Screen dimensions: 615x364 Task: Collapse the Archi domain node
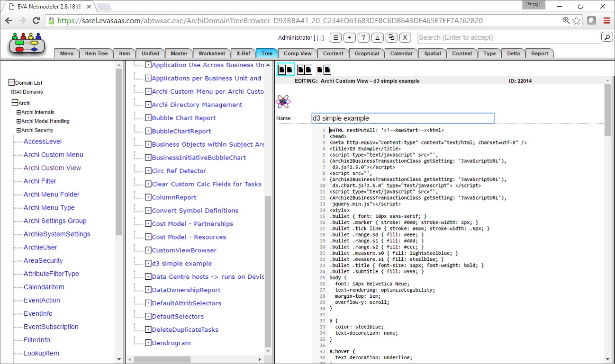15,103
